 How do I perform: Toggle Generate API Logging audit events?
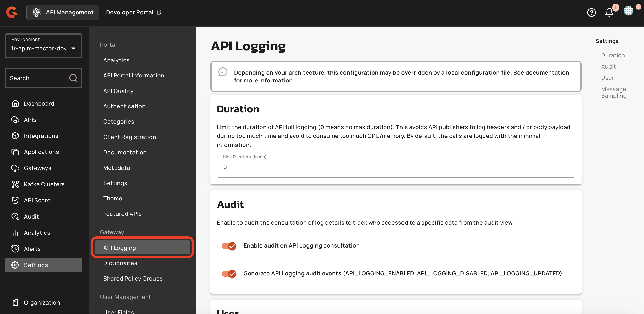(229, 274)
